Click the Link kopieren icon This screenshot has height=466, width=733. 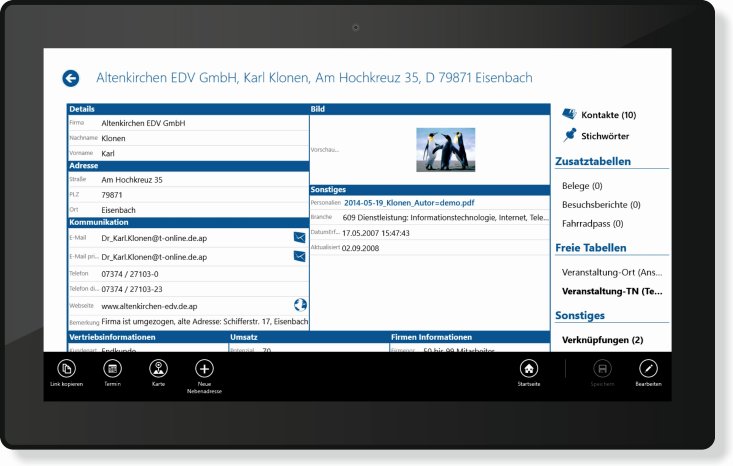66,368
